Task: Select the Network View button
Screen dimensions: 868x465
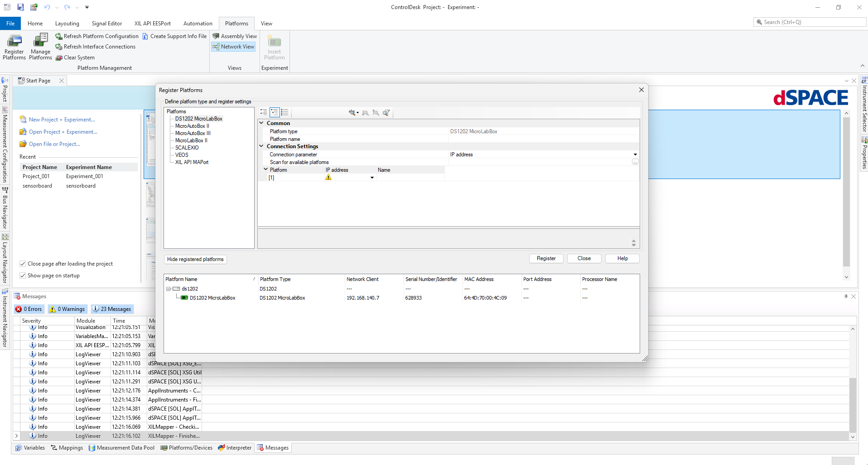Action: pos(233,47)
